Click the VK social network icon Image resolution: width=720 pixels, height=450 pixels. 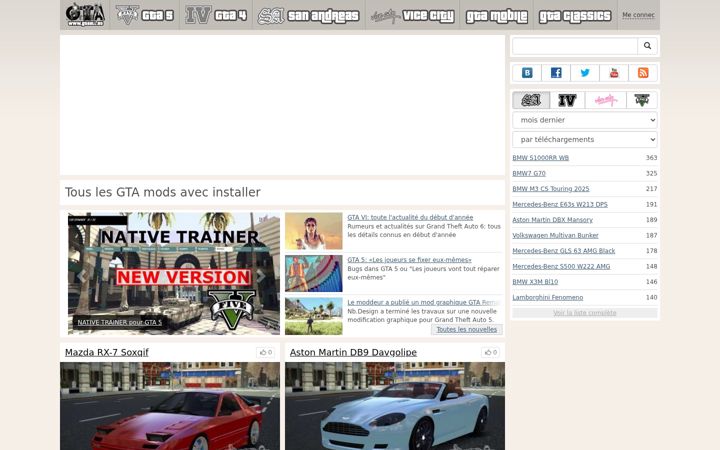pyautogui.click(x=527, y=73)
